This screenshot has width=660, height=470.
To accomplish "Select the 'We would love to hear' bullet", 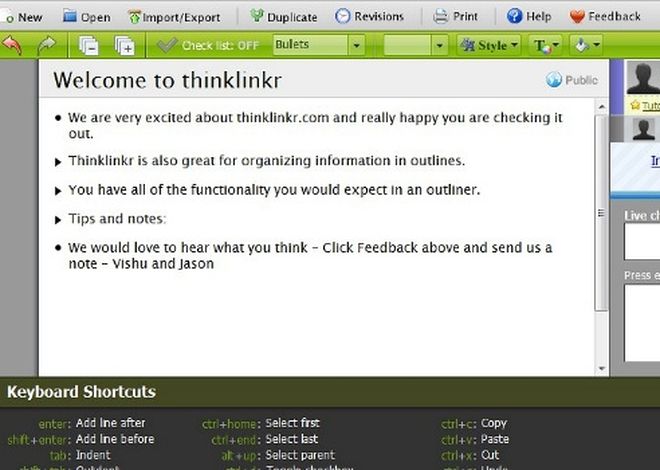I will point(58,247).
